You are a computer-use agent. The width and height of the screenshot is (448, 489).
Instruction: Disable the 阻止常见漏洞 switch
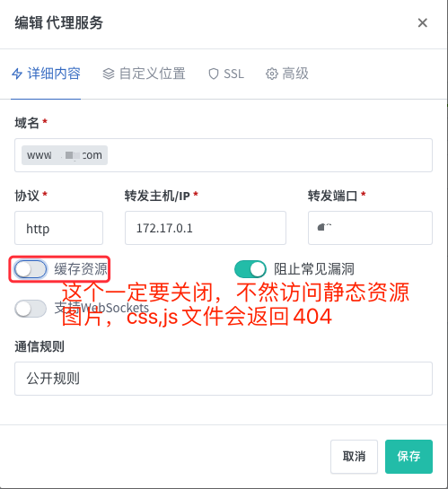250,269
